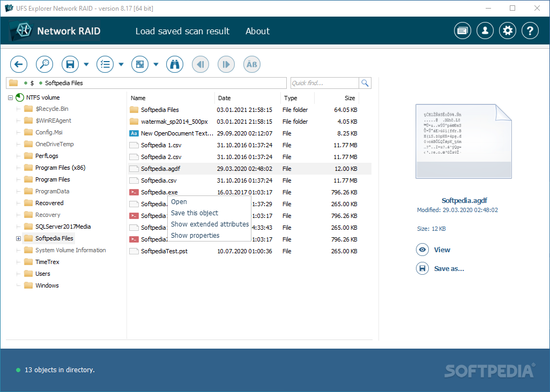Sort by the Name column header

tap(171, 98)
